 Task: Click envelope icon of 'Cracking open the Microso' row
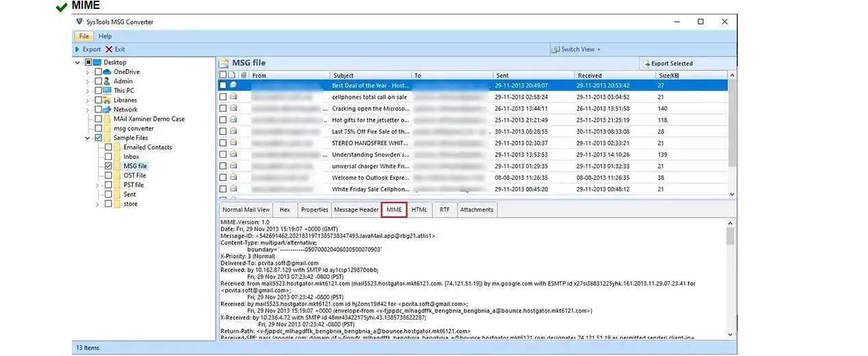(x=233, y=108)
